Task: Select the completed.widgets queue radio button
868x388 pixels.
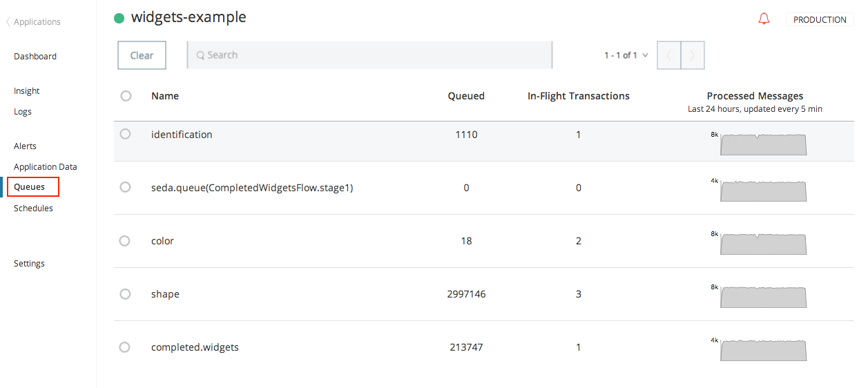Action: point(125,347)
